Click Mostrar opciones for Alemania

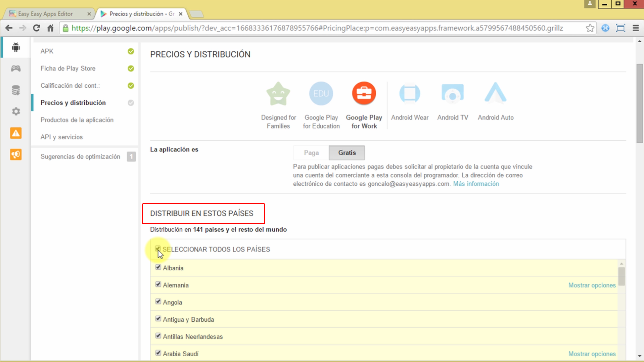click(592, 285)
